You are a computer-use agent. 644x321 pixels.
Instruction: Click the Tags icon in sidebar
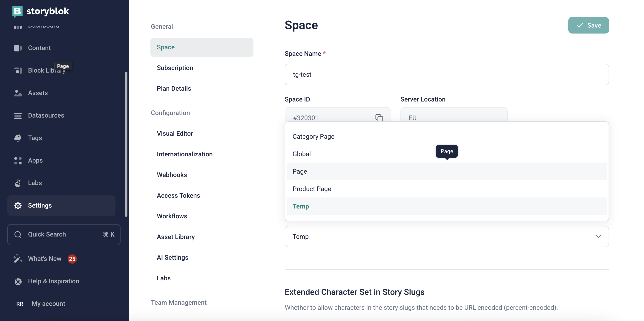18,138
